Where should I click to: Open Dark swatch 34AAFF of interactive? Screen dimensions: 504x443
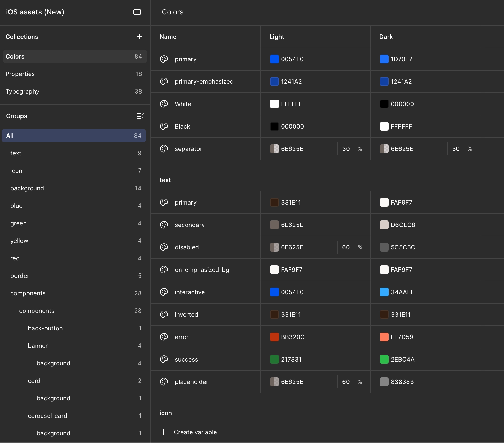(384, 292)
